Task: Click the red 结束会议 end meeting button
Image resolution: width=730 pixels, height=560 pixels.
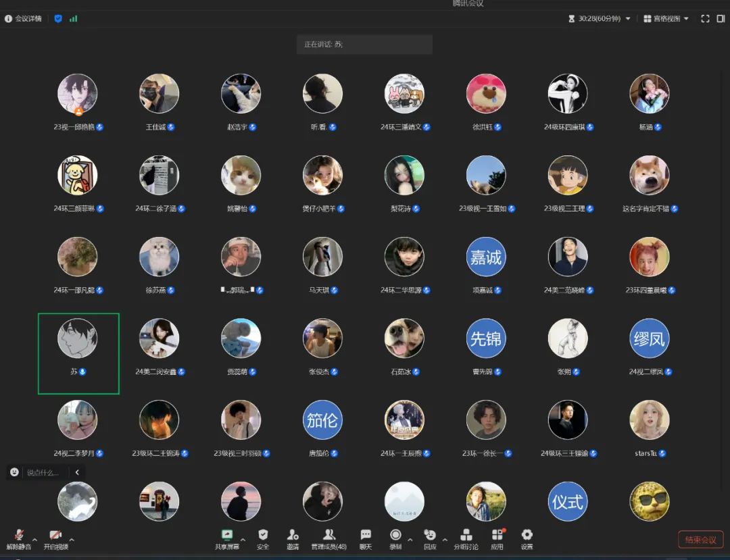Action: 700,540
